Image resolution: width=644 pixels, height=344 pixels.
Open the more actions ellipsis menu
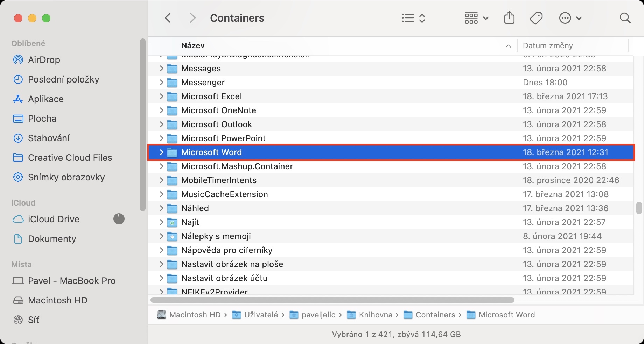click(x=570, y=18)
